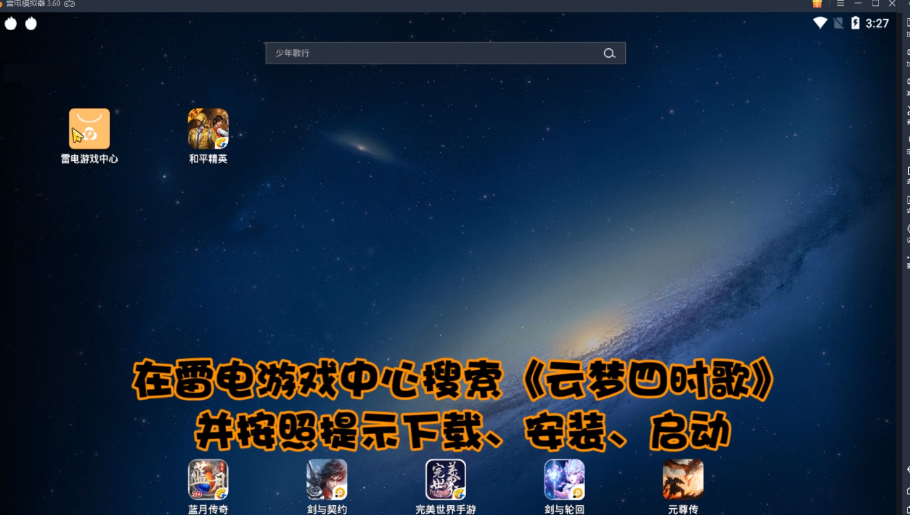Screen dimensions: 910x515
Task: Maximize the emulator window
Action: click(875, 3)
